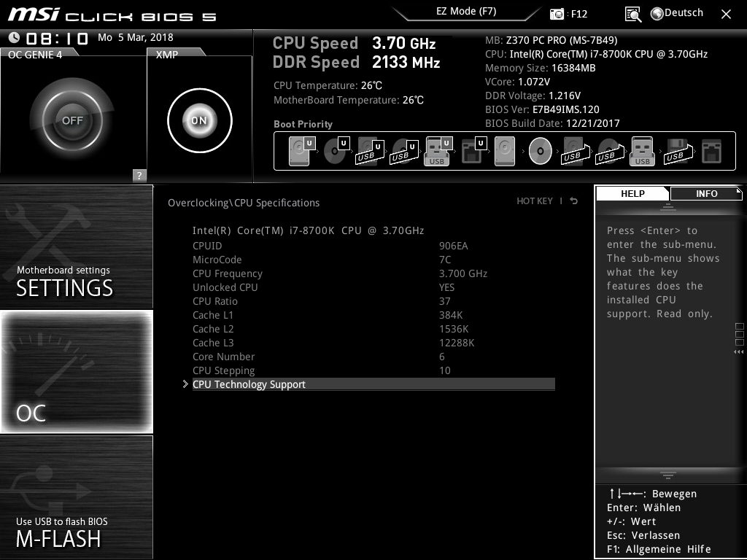The image size is (747, 560).
Task: Click the Cache L3 value 12288K
Action: coord(457,343)
